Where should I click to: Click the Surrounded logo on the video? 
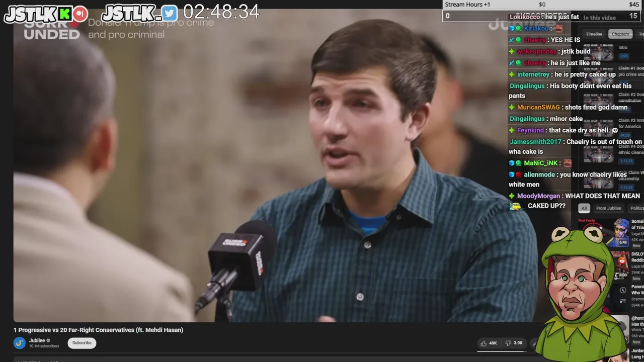pos(51,30)
